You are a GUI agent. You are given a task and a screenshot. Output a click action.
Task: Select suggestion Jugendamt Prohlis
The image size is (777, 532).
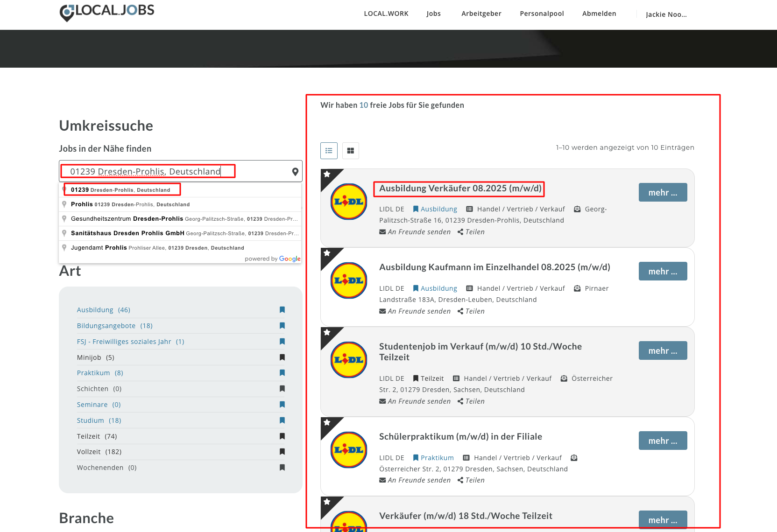point(180,248)
